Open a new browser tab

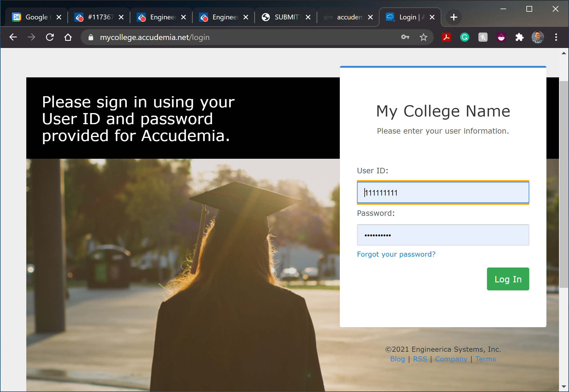454,17
